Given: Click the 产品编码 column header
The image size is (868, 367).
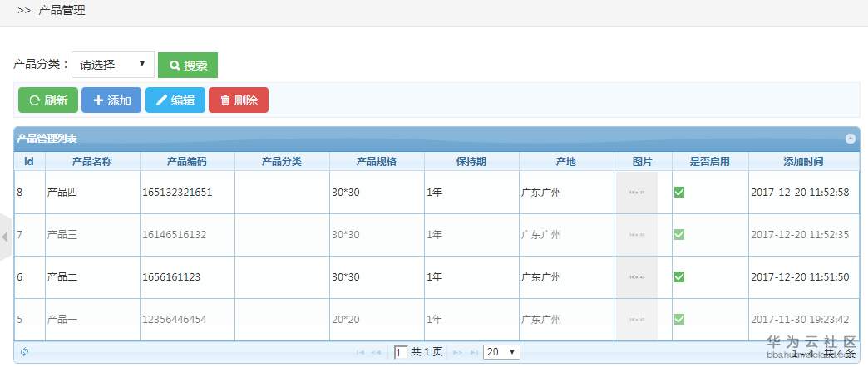Looking at the screenshot, I should (187, 161).
